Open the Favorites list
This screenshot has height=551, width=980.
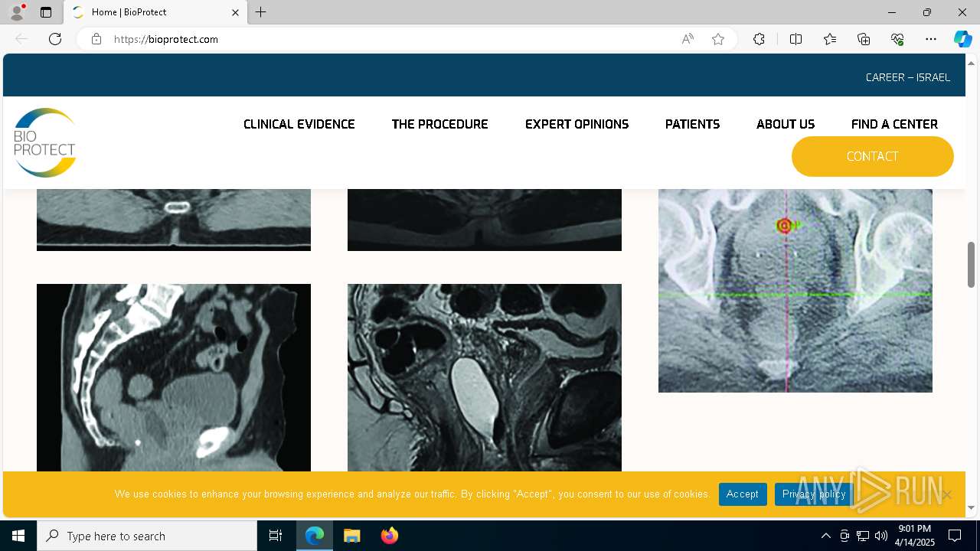click(x=830, y=39)
